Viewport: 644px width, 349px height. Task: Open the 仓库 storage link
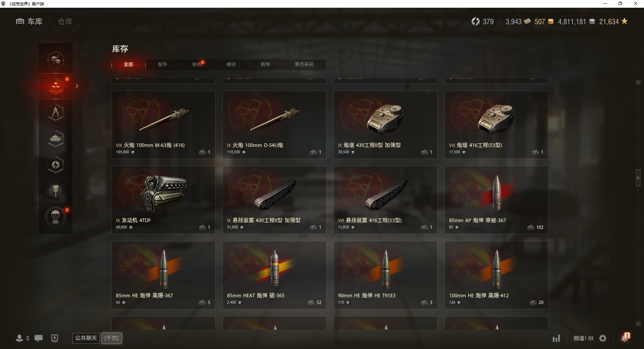(65, 21)
